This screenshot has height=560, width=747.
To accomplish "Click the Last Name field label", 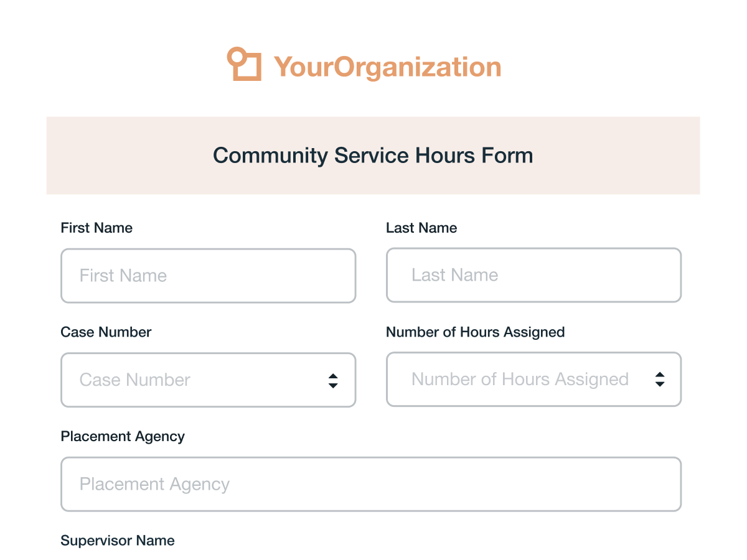I will (421, 228).
